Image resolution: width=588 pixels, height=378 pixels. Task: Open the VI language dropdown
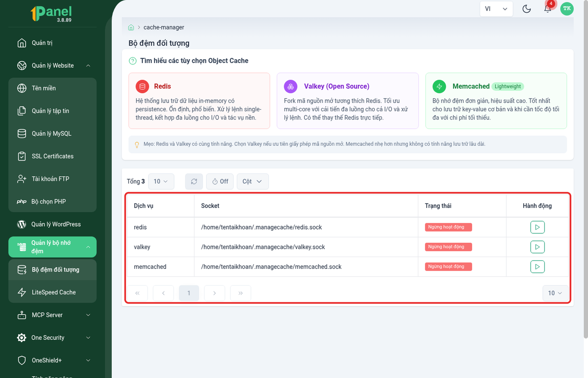(x=496, y=9)
